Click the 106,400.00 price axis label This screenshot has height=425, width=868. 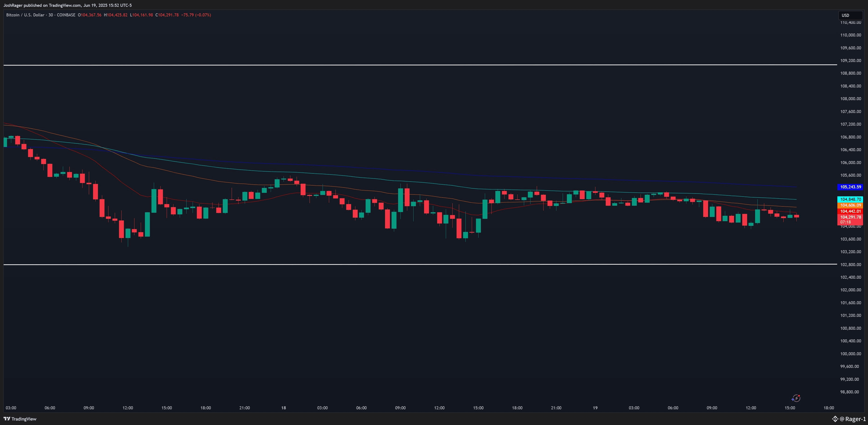(x=850, y=150)
